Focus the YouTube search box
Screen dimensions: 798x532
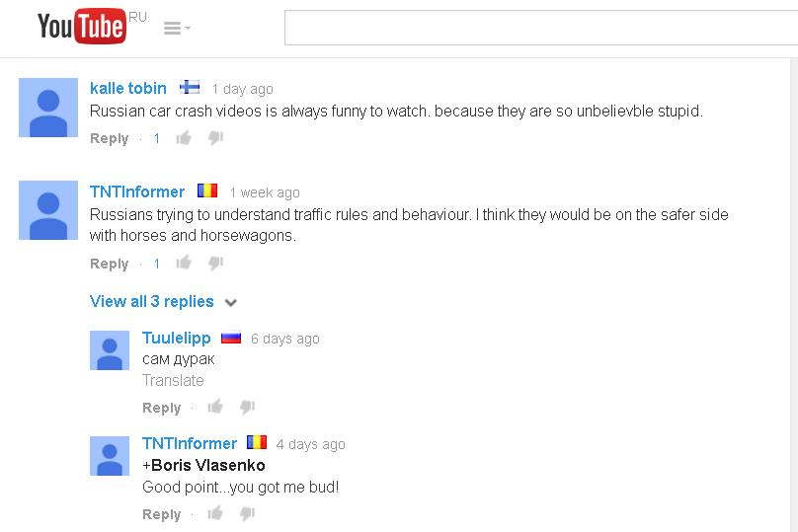click(541, 28)
